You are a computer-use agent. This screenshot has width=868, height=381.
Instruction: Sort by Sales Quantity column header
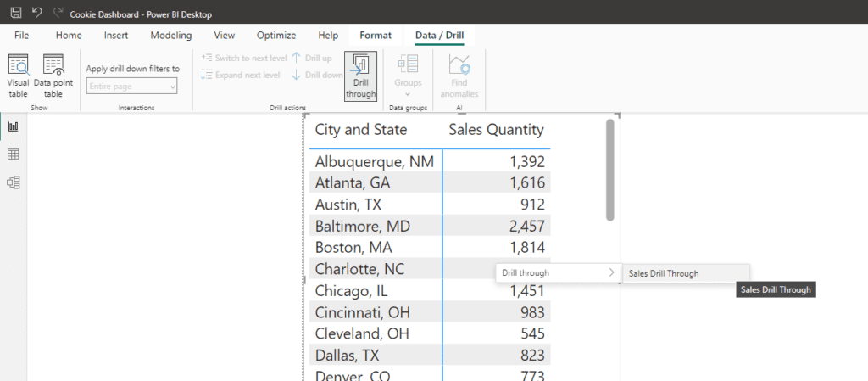click(496, 130)
